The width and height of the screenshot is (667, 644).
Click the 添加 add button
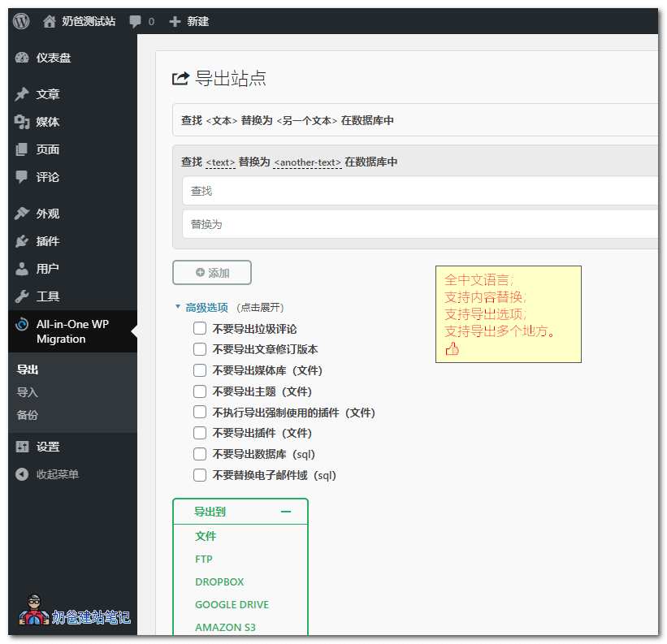coord(211,272)
